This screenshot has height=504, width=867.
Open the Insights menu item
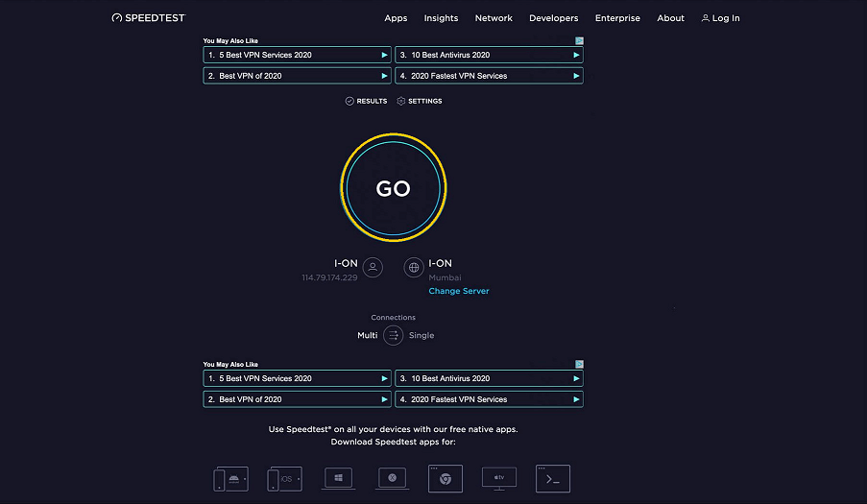pos(441,18)
